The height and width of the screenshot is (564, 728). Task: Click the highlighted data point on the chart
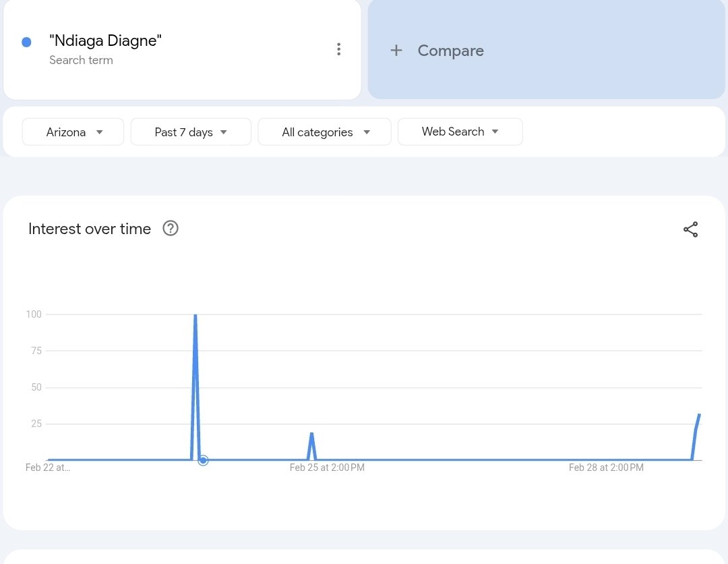click(203, 460)
